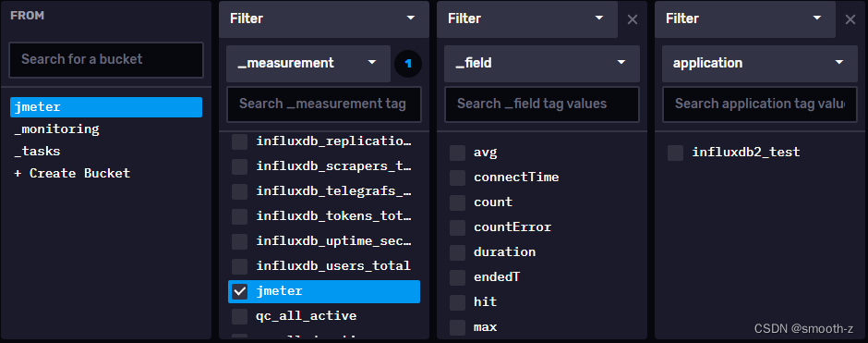The width and height of the screenshot is (868, 343).
Task: Open the _measurement tag key dropdown
Action: click(x=308, y=64)
